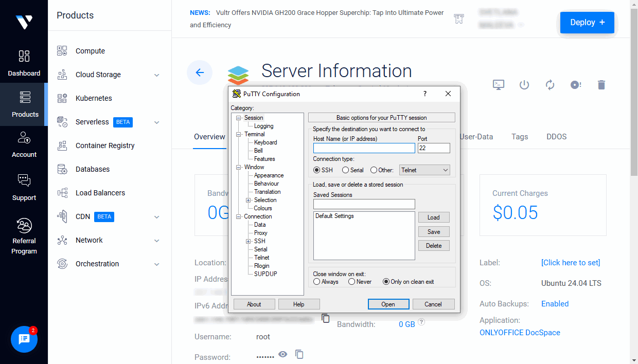Screen dimensions: 638x364
Task: Open the User-Data tab
Action: pyautogui.click(x=477, y=137)
